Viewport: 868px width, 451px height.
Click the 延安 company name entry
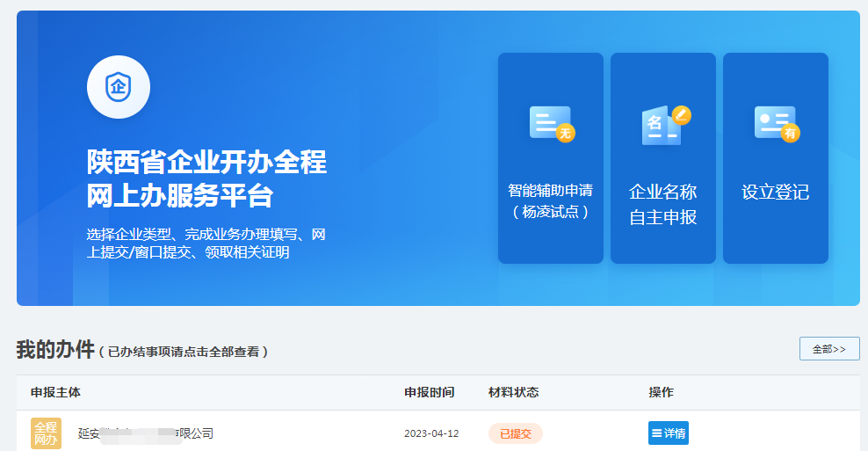(146, 433)
